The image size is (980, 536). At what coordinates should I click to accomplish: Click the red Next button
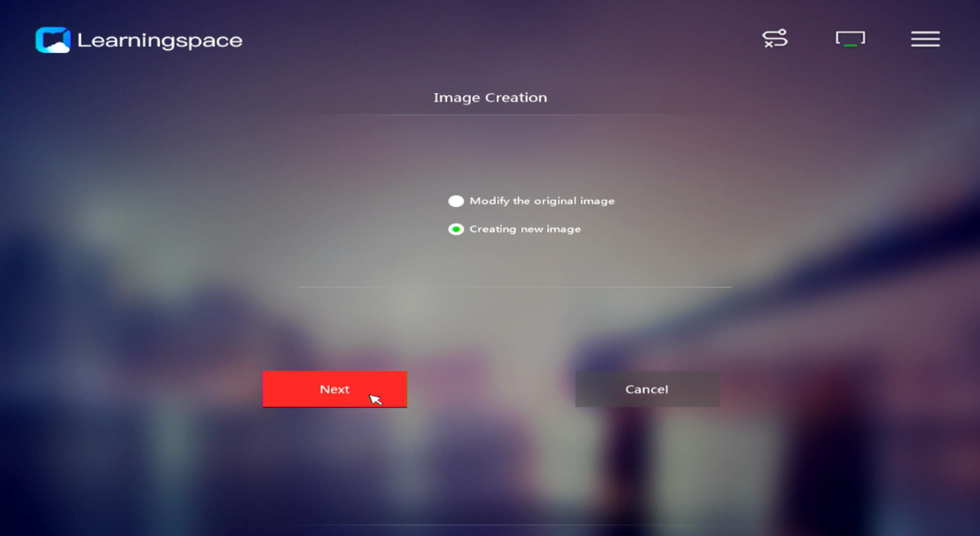pyautogui.click(x=335, y=389)
